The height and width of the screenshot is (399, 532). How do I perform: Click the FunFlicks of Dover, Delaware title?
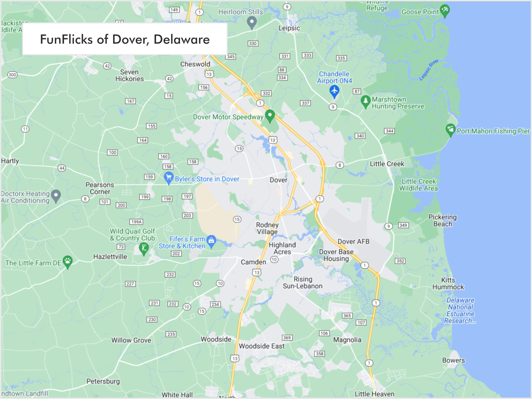pyautogui.click(x=125, y=40)
